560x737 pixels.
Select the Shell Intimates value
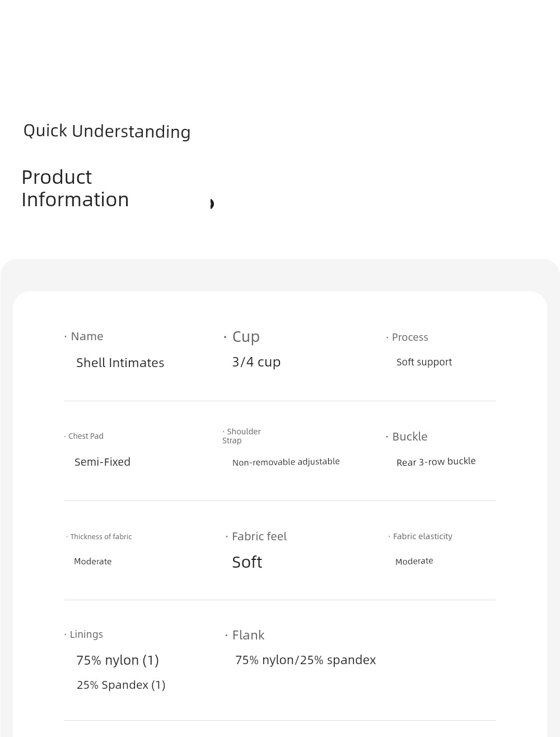coord(120,363)
